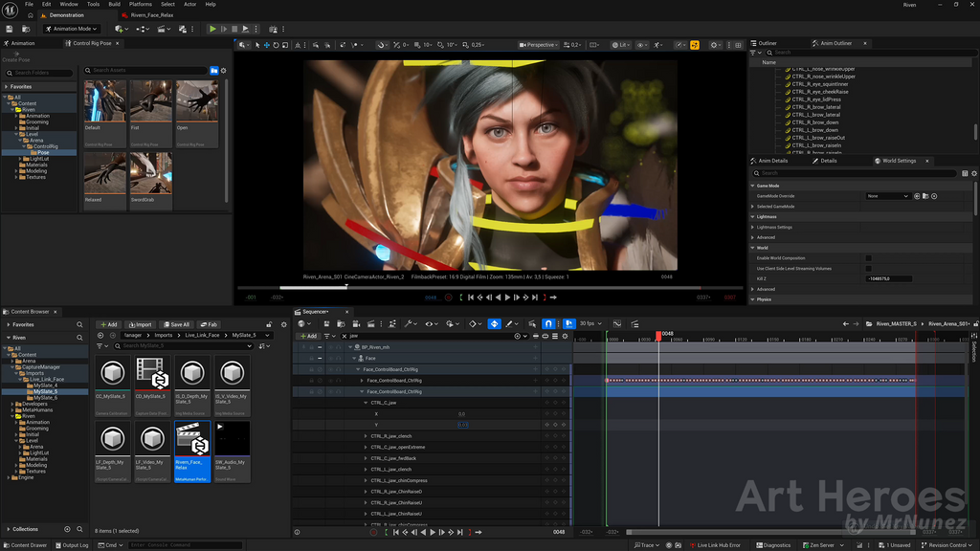Switch to the Details tab
The image size is (980, 551).
824,161
